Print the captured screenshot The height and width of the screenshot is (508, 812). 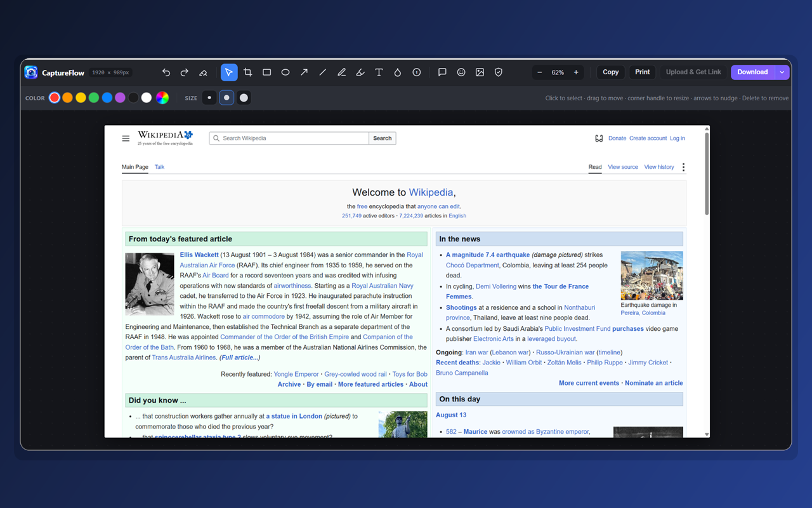pos(643,72)
